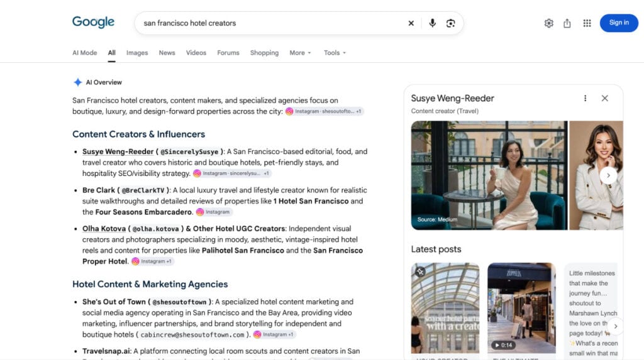Switch to AI Mode tab
The width and height of the screenshot is (644, 360).
(85, 53)
